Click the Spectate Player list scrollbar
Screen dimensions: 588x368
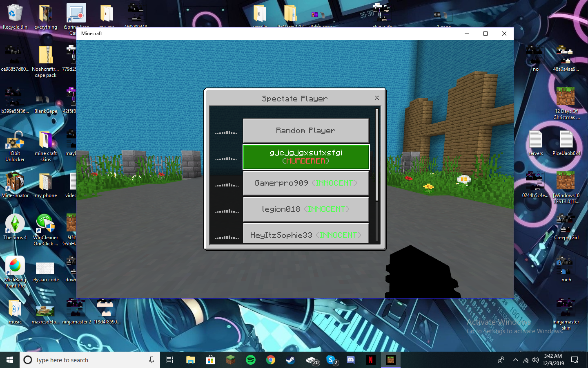tap(377, 155)
